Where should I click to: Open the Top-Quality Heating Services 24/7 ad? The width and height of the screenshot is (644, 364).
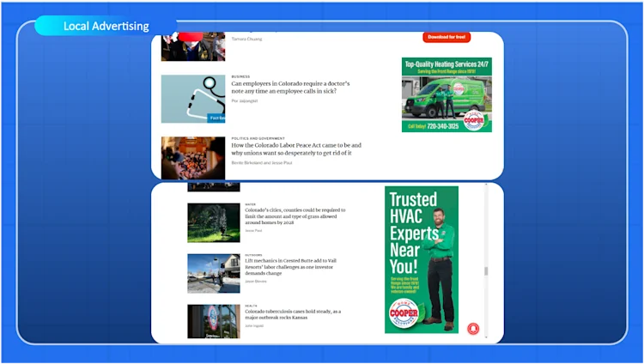tap(447, 95)
